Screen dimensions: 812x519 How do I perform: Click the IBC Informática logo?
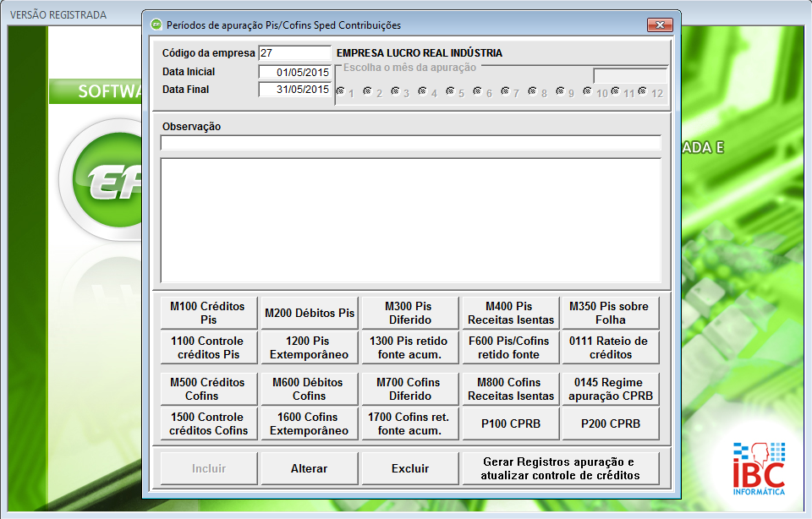click(760, 468)
